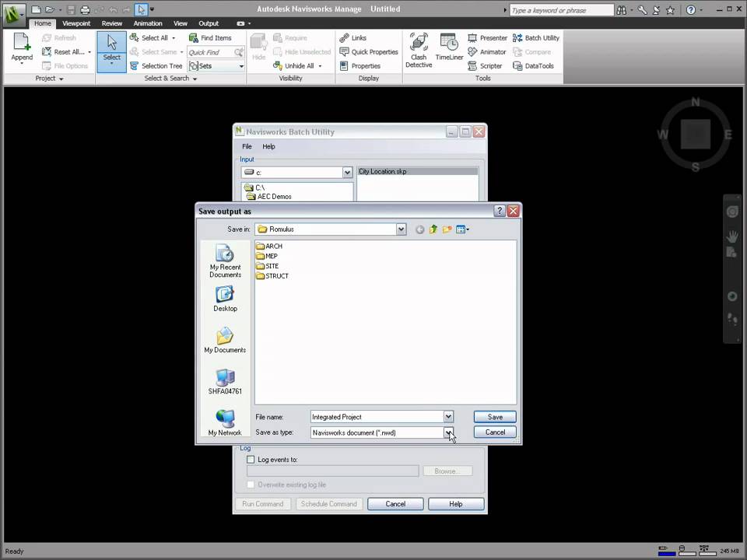Switch to the Review ribbon tab
This screenshot has height=560, width=747.
click(112, 23)
